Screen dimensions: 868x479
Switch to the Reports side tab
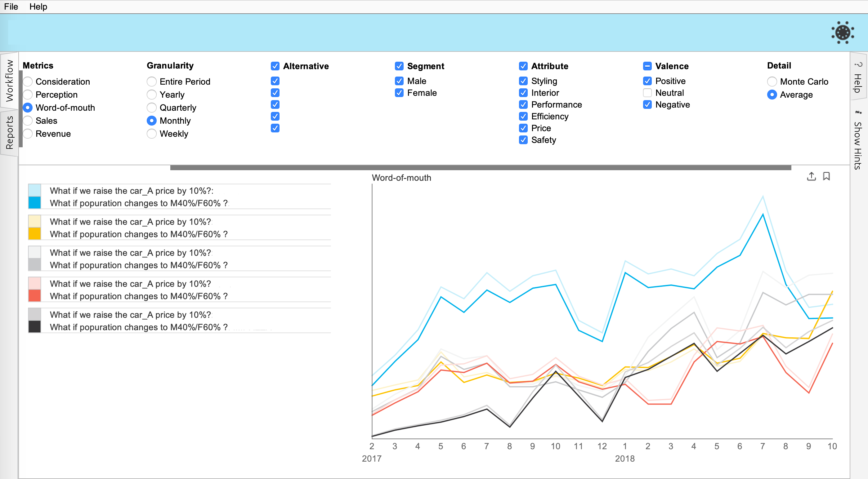(x=9, y=132)
